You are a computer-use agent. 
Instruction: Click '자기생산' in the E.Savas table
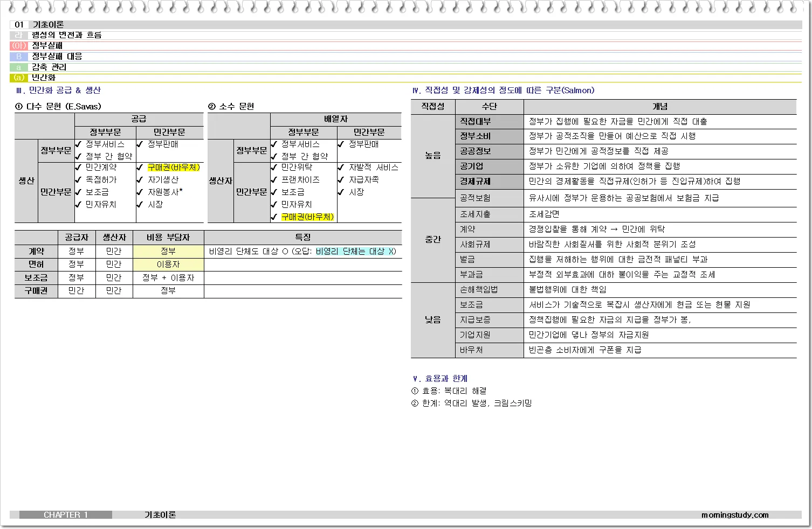pos(163,180)
